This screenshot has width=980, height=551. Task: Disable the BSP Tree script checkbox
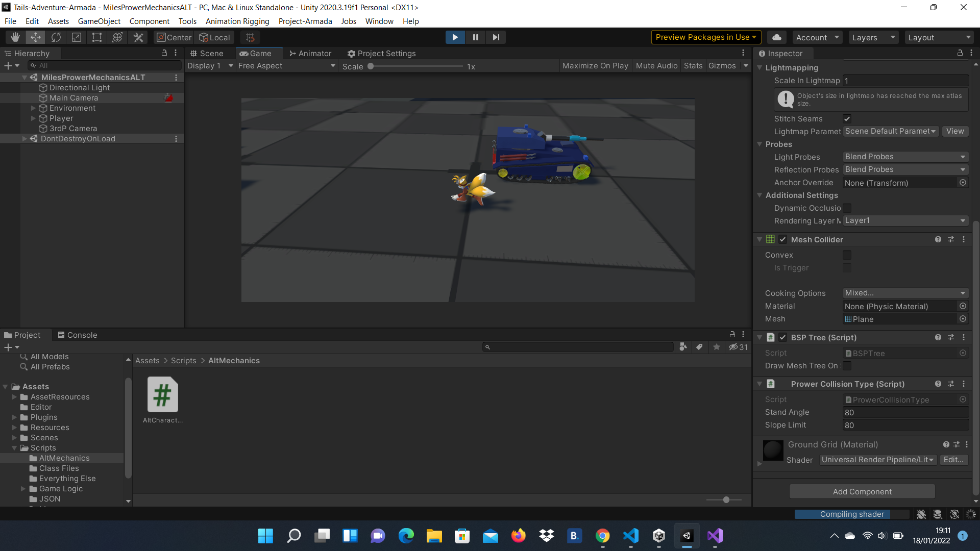pyautogui.click(x=783, y=337)
